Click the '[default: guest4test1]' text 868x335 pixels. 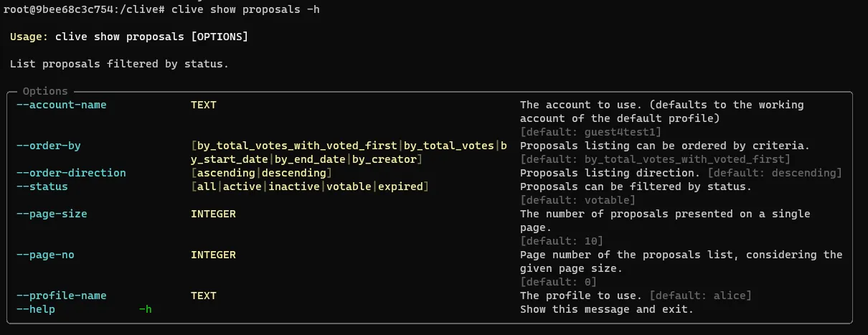(590, 132)
